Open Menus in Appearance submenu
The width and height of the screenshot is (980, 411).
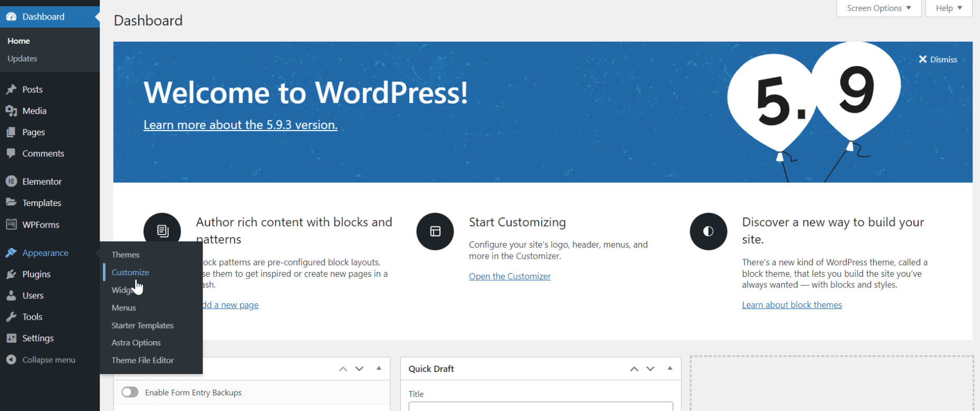point(124,308)
